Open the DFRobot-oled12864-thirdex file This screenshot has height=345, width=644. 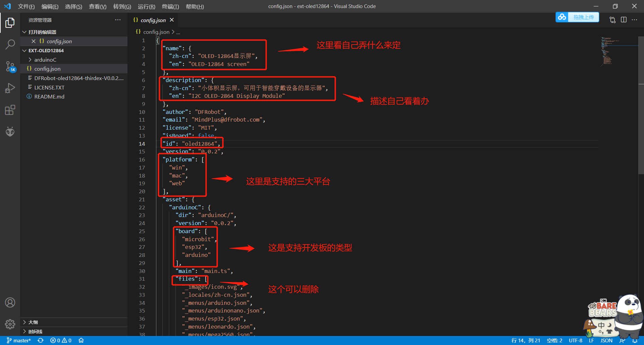[74, 78]
